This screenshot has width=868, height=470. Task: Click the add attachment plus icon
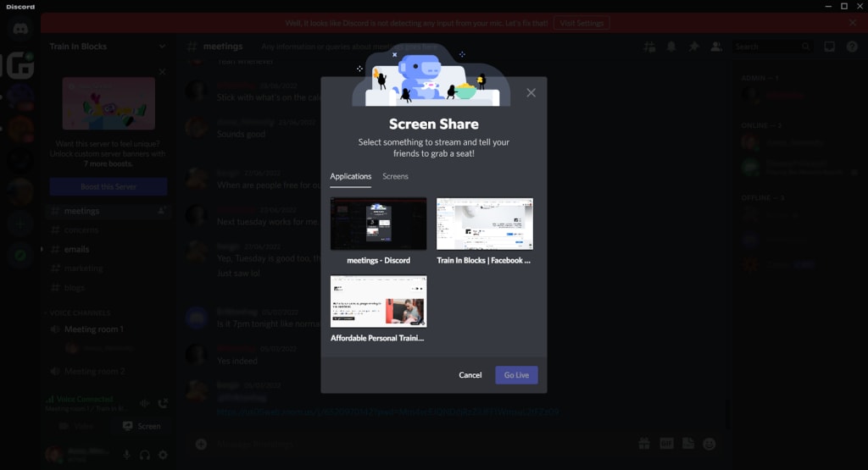pos(201,444)
